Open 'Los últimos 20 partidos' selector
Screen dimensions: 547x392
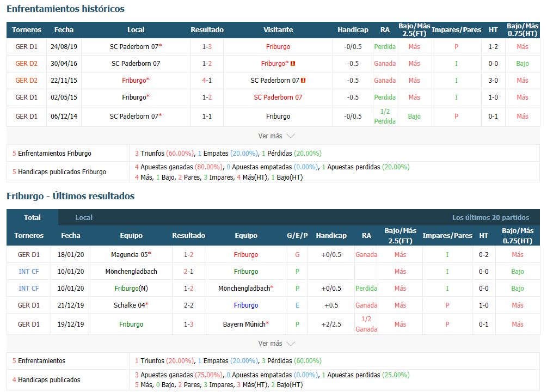click(490, 217)
